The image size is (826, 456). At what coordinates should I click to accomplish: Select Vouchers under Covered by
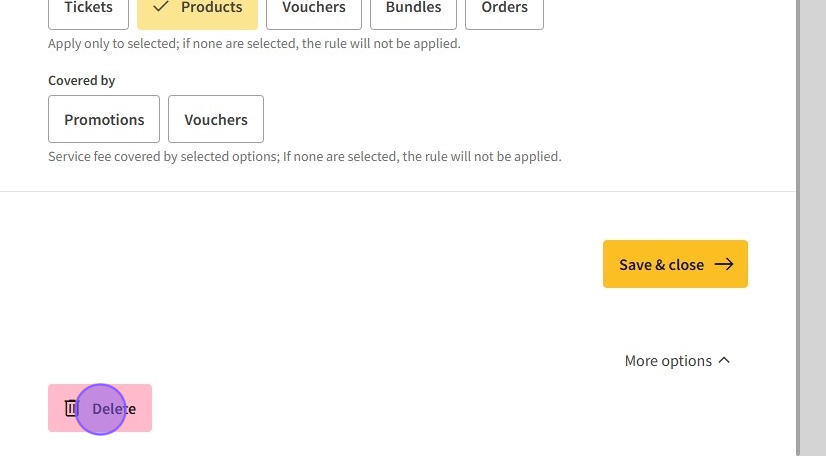(216, 120)
